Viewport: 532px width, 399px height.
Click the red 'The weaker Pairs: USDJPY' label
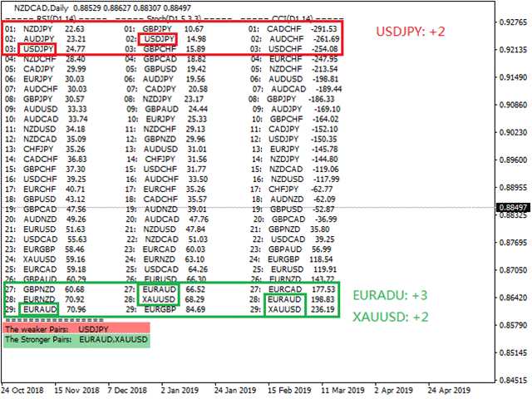(x=76, y=329)
